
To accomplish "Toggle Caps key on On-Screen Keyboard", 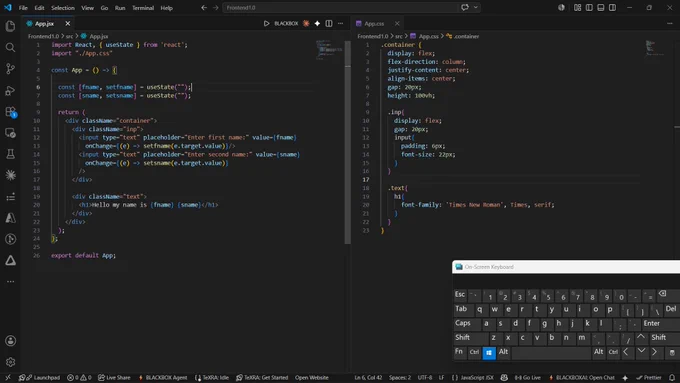I will (x=463, y=323).
